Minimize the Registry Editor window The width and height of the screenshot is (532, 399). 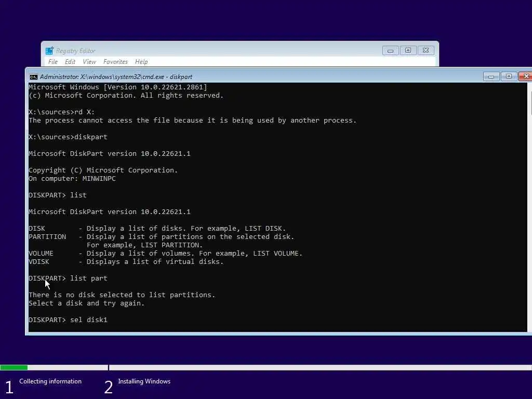tap(390, 50)
